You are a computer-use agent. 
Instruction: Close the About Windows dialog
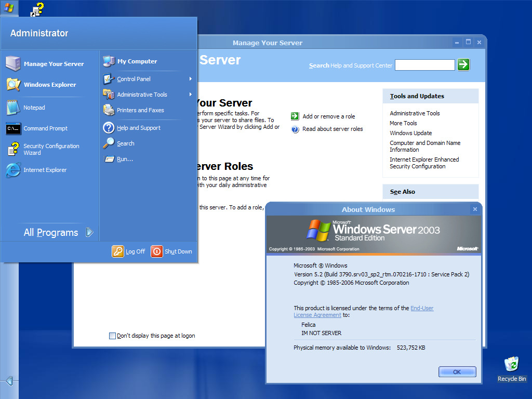click(475, 209)
